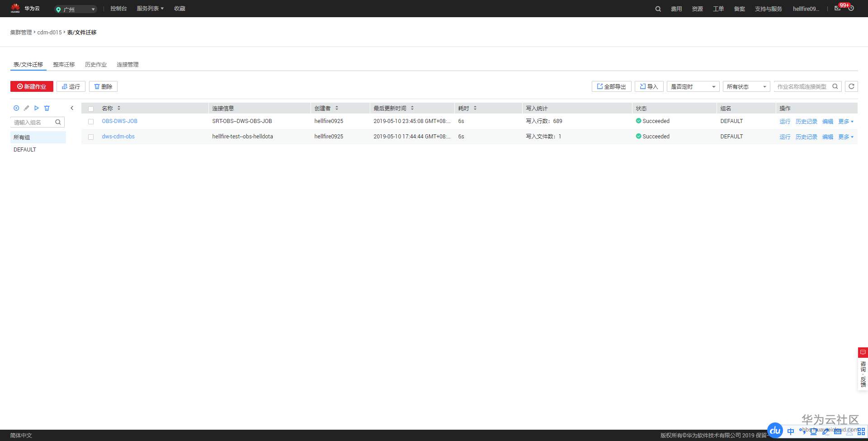Image resolution: width=868 pixels, height=441 pixels.
Task: Click the add group plus icon
Action: tap(16, 108)
